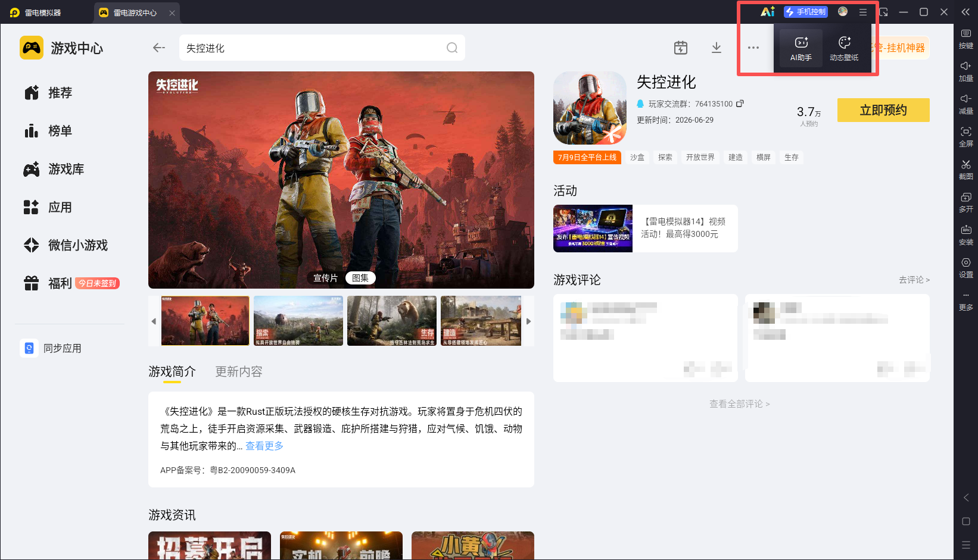The width and height of the screenshot is (978, 560).
Task: Switch to 游戏简介 tab
Action: 172,372
